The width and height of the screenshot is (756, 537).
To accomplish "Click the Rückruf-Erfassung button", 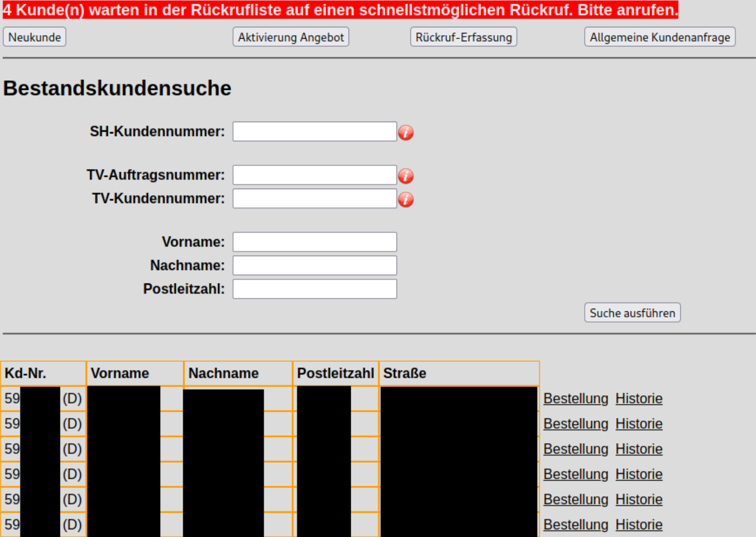I will tap(464, 37).
